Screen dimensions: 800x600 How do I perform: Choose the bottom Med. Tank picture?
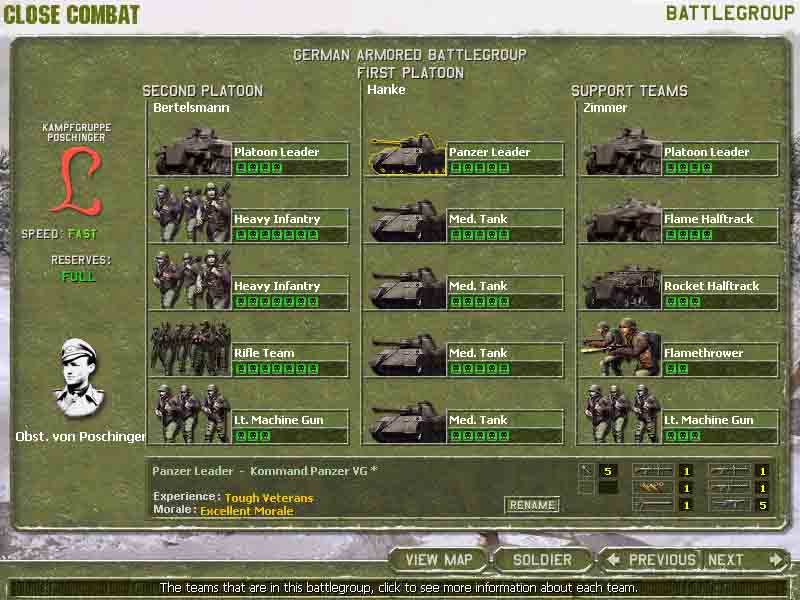[407, 421]
